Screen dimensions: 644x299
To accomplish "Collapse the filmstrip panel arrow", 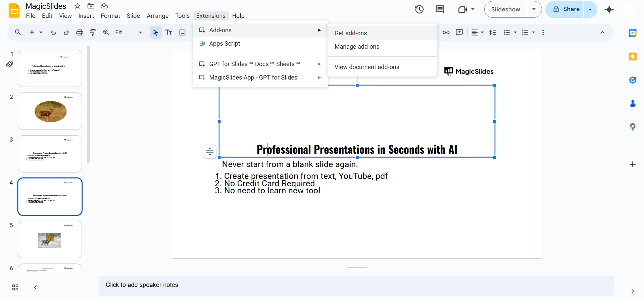I will coord(36,287).
